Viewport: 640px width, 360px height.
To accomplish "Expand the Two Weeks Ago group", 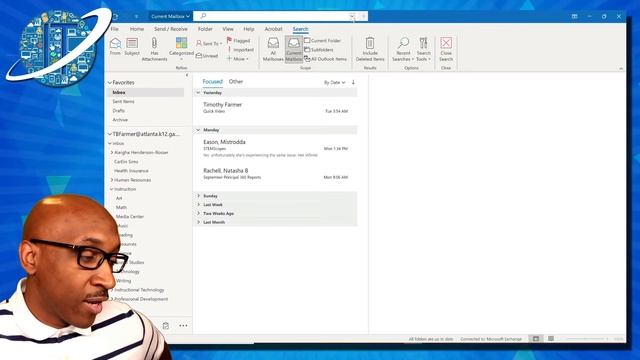I will 198,213.
